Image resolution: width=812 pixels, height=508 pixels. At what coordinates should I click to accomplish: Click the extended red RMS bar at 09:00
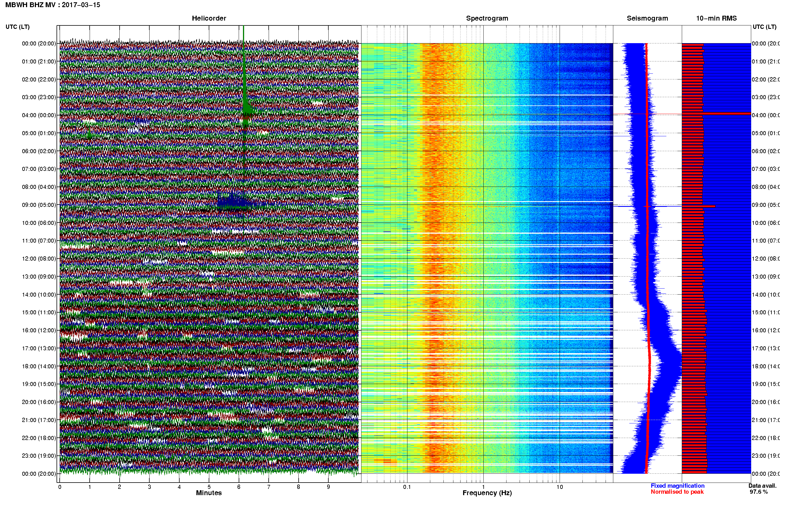tap(699, 206)
